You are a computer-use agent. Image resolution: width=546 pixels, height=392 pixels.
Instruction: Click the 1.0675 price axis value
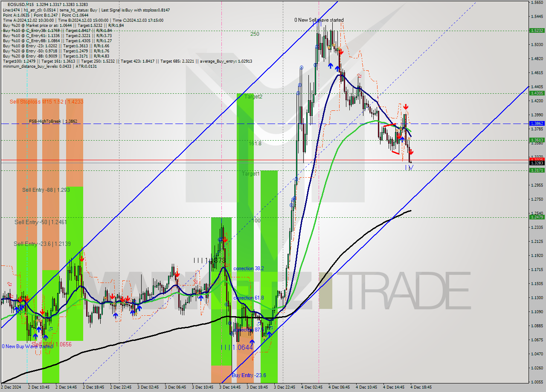536,340
